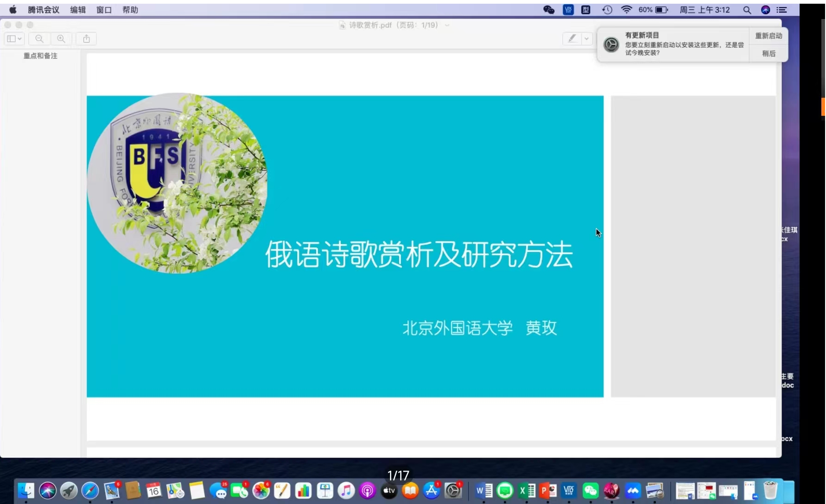
Task: Open Tencent Meeting icon in dock
Action: click(x=633, y=491)
